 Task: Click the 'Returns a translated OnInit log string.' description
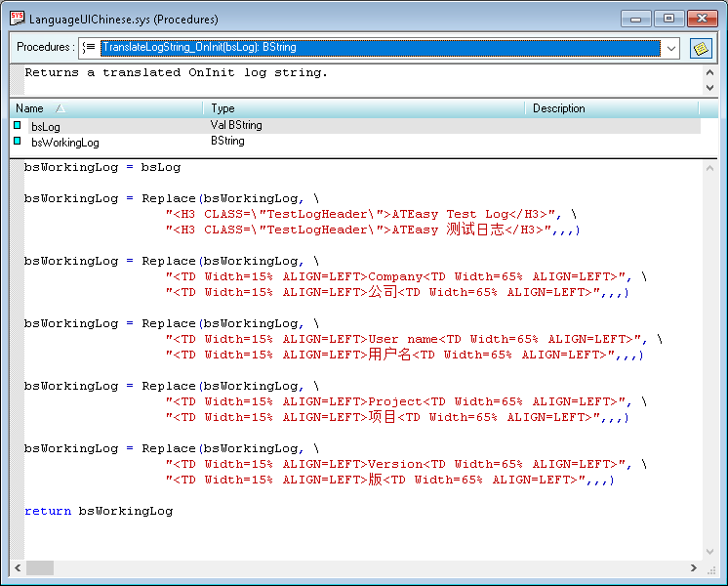point(176,73)
